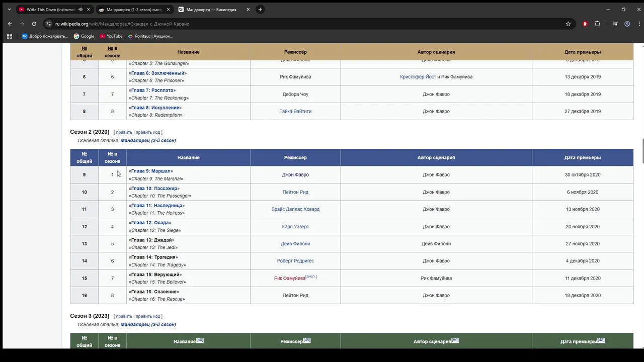Open a new browser tab
This screenshot has height=362, width=644.
click(x=260, y=10)
